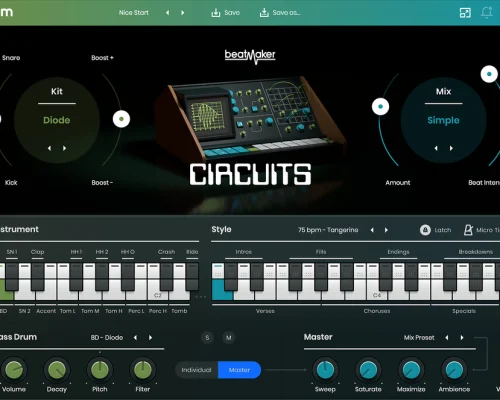500x400 pixels.
Task: Switch to next Style pattern
Action: tap(386, 230)
